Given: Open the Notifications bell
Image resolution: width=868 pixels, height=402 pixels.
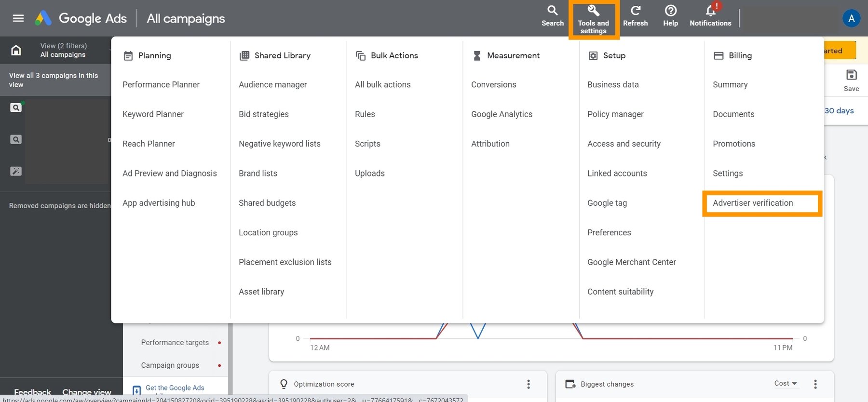Looking at the screenshot, I should click(710, 16).
